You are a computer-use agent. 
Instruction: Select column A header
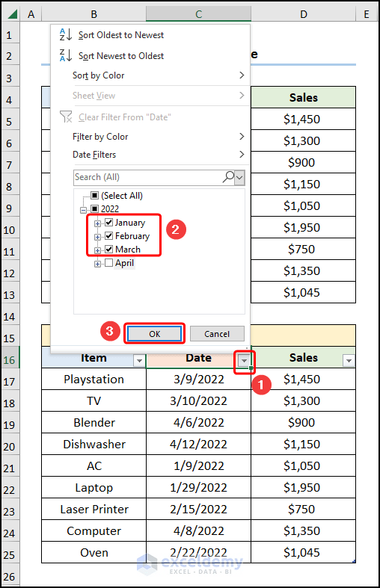[31, 14]
